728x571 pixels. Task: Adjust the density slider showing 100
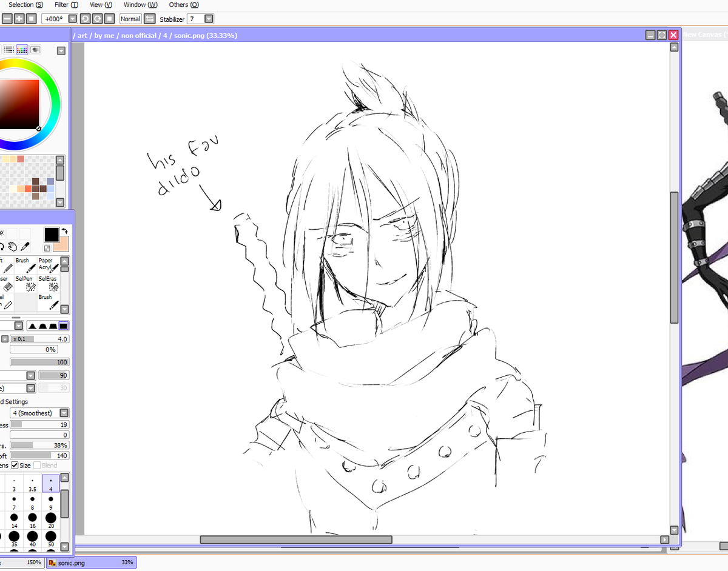pos(40,362)
